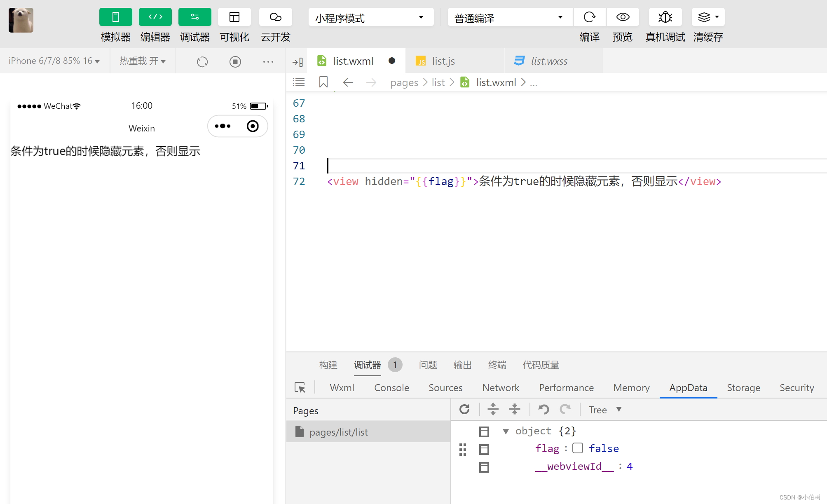Image resolution: width=827 pixels, height=504 pixels.
Task: Open the Tree view mode dropdown
Action: point(604,409)
